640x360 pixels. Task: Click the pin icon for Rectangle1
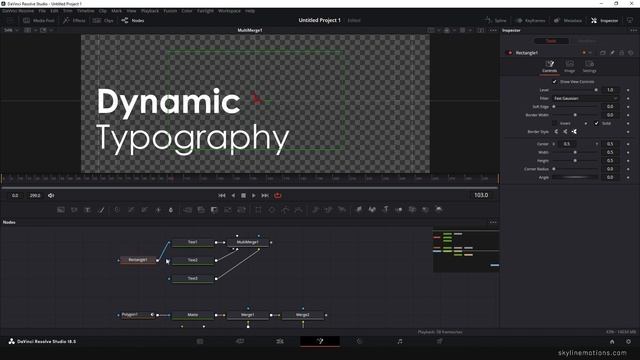(x=612, y=53)
